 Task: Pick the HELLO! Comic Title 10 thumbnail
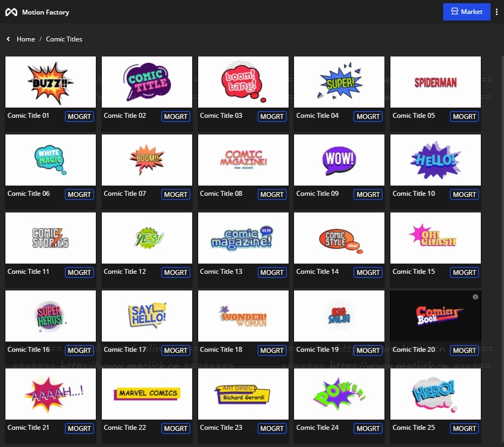pos(435,160)
